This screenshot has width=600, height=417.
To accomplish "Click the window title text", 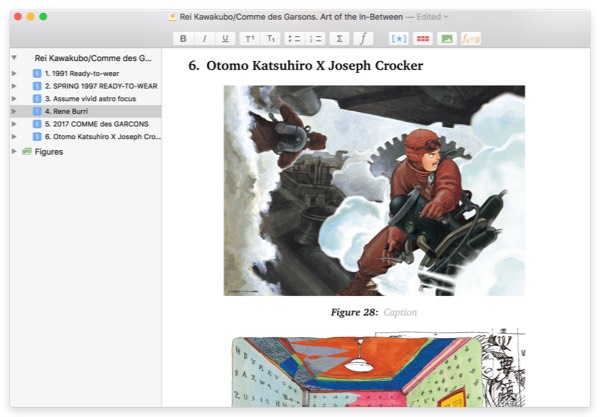I will (x=291, y=17).
